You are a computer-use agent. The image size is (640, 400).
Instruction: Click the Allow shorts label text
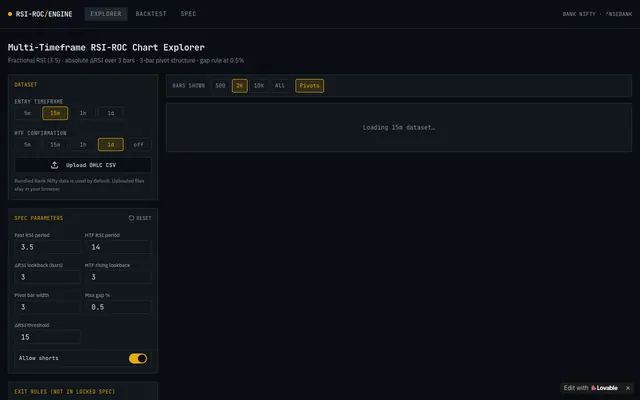pos(39,358)
